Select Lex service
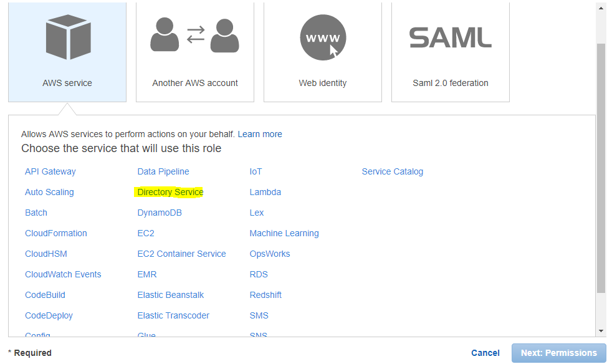This screenshot has height=364, width=607. tap(257, 213)
